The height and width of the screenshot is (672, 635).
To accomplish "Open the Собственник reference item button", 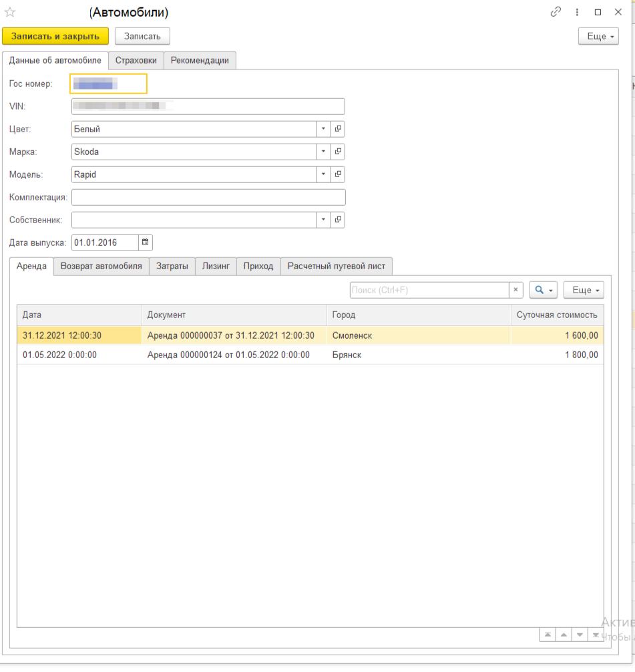I will (338, 220).
